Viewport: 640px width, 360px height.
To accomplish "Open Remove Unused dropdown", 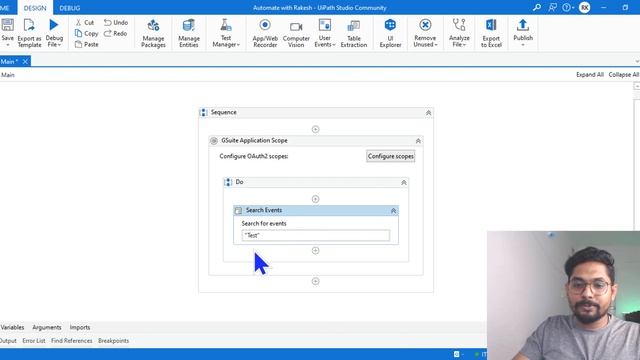I will (425, 33).
